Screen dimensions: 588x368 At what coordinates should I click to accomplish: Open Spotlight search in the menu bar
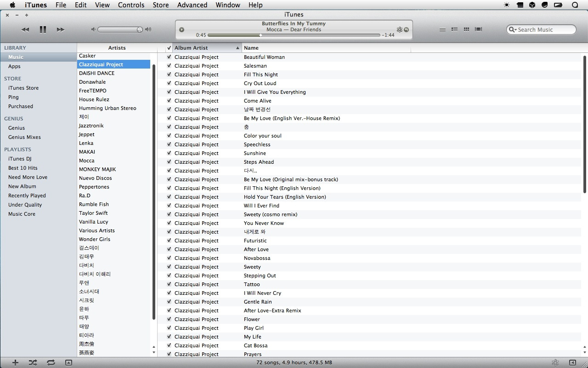click(575, 5)
